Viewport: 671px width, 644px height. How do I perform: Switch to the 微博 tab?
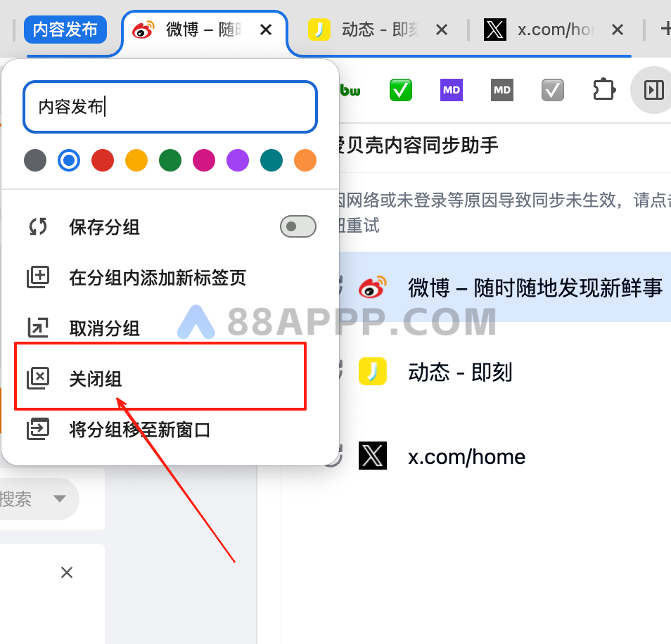(x=205, y=30)
